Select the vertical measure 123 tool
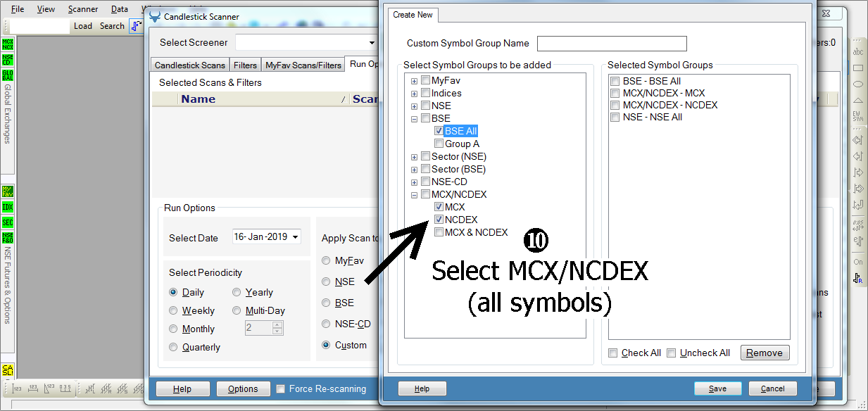Image resolution: width=868 pixels, height=411 pixels. (18, 388)
